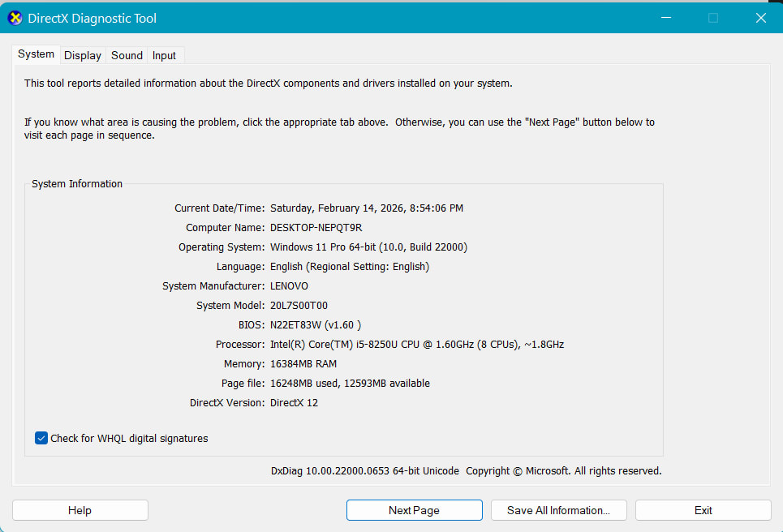Close the window with the X
The height and width of the screenshot is (532, 783).
(760, 18)
